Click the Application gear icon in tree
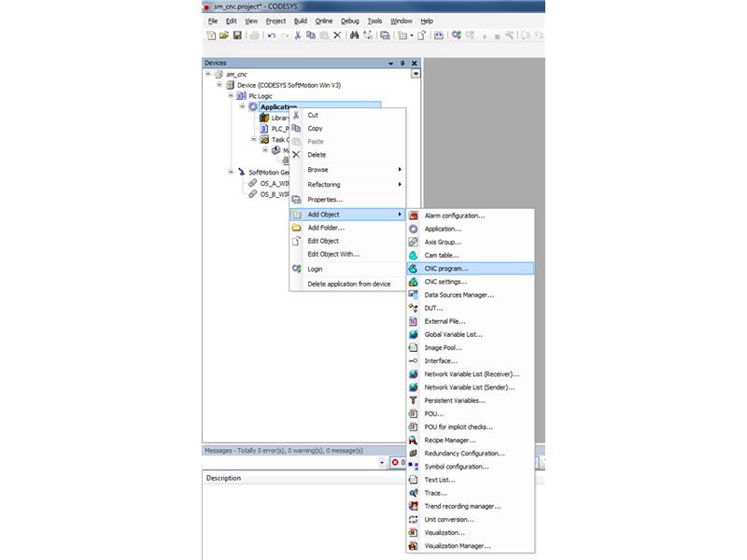 pos(253,106)
